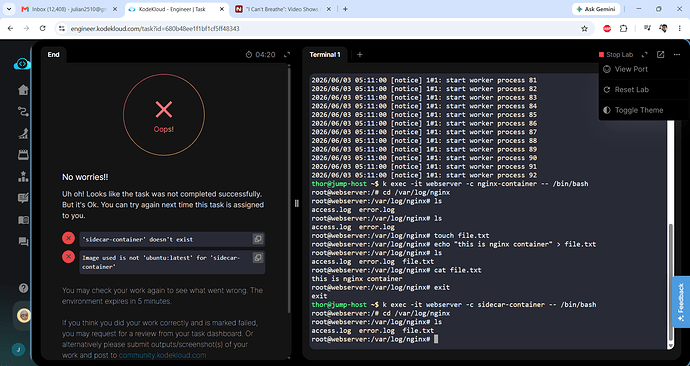Screen dimensions: 690x366
Task: Click the terminal vertical scrollbar
Action: pyautogui.click(x=670, y=282)
